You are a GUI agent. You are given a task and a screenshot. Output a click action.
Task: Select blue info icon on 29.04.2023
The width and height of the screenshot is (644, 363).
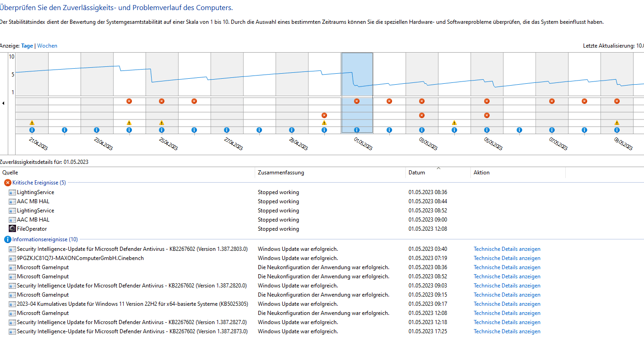(292, 130)
